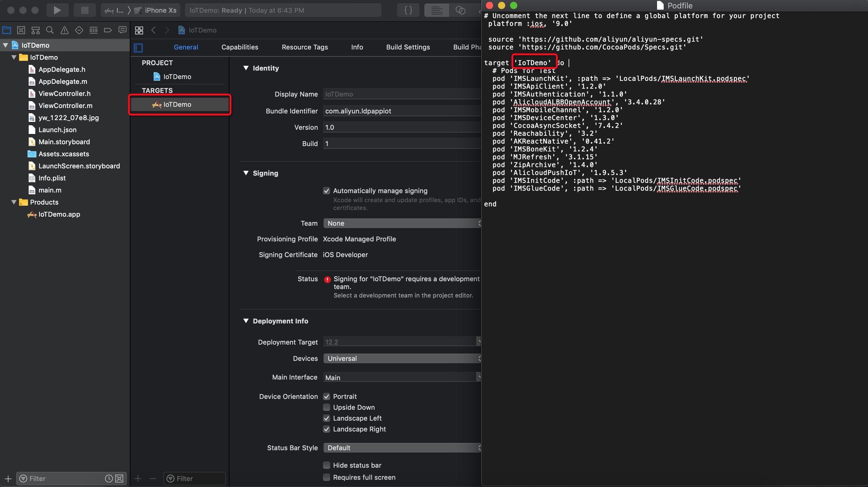Toggle Landscape Right orientation
868x487 pixels.
point(327,429)
